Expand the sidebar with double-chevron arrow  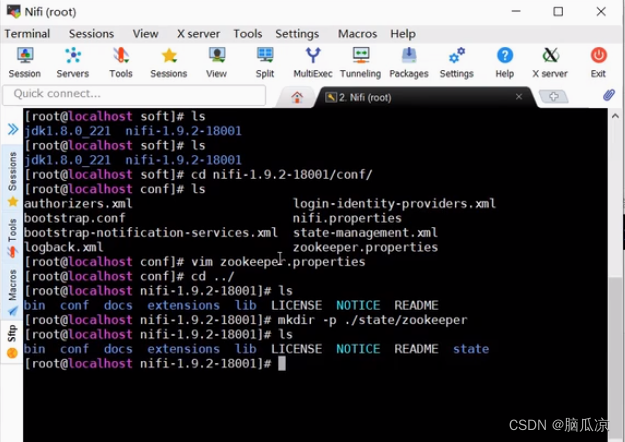point(13,129)
